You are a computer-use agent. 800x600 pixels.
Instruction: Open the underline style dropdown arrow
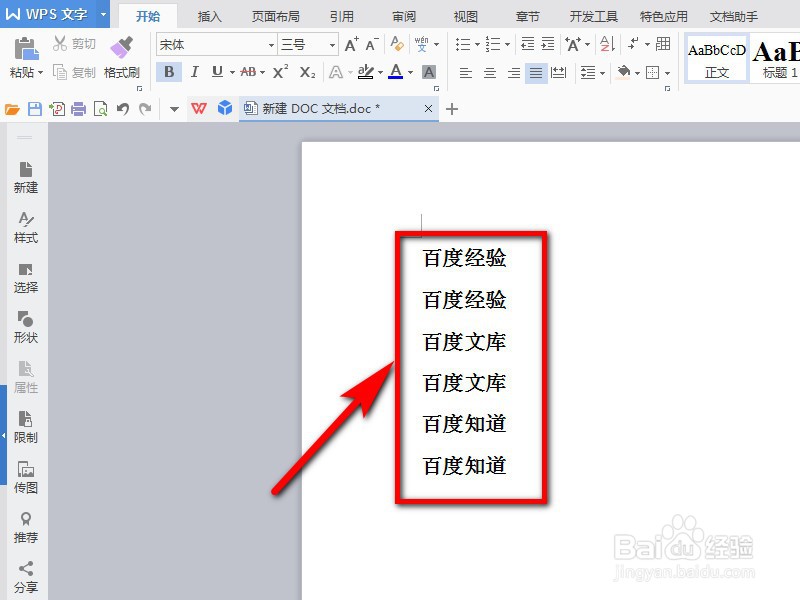point(232,72)
